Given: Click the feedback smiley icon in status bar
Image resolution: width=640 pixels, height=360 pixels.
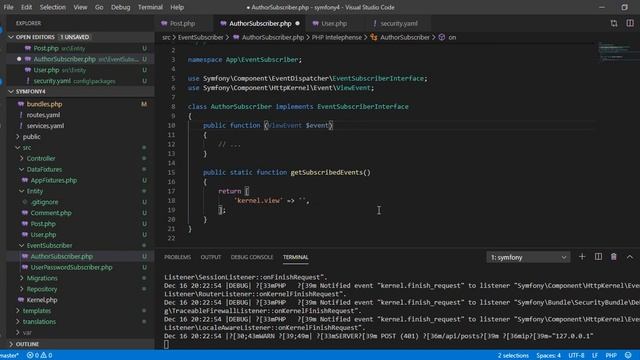Looking at the screenshot, I should [x=628, y=356].
